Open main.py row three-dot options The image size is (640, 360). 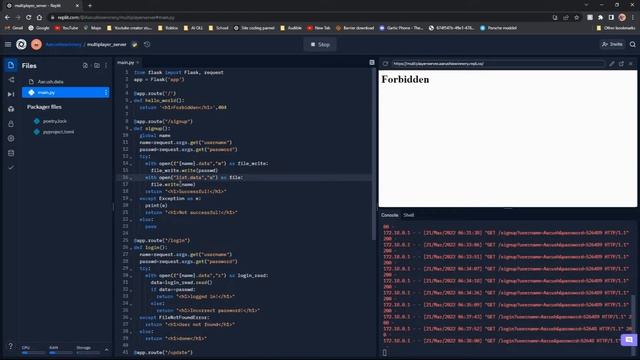pos(106,93)
